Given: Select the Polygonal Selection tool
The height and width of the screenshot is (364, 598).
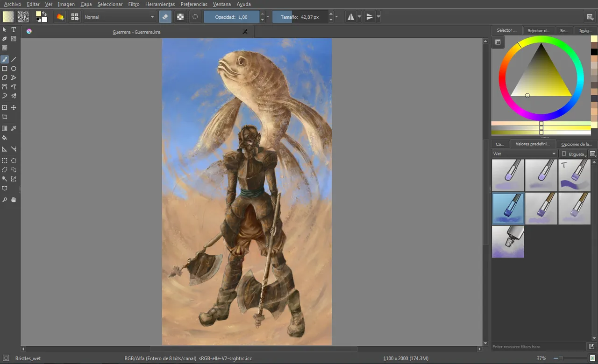Looking at the screenshot, I should coord(5,170).
